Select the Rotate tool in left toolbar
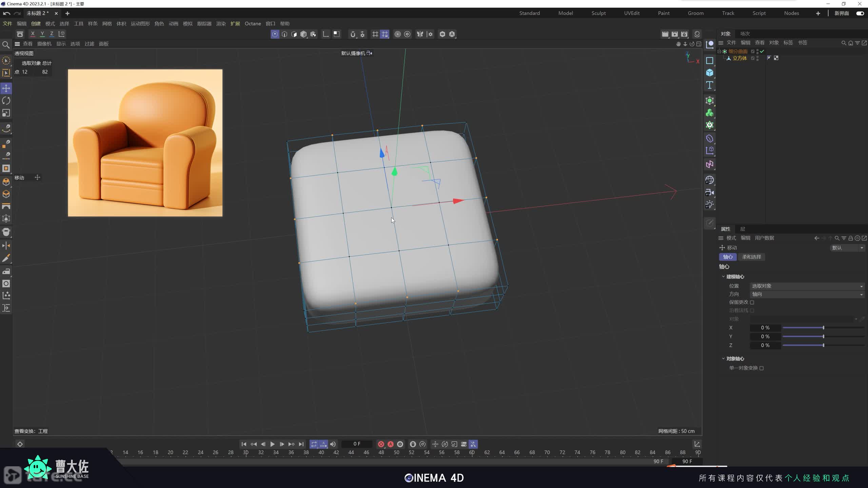868x488 pixels. click(x=6, y=101)
